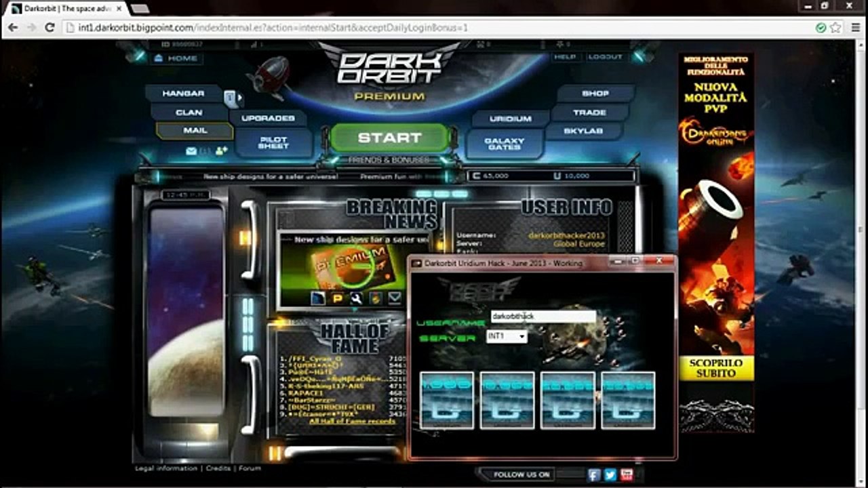
Task: Click the DarkOrbit Premium logo
Action: click(390, 75)
